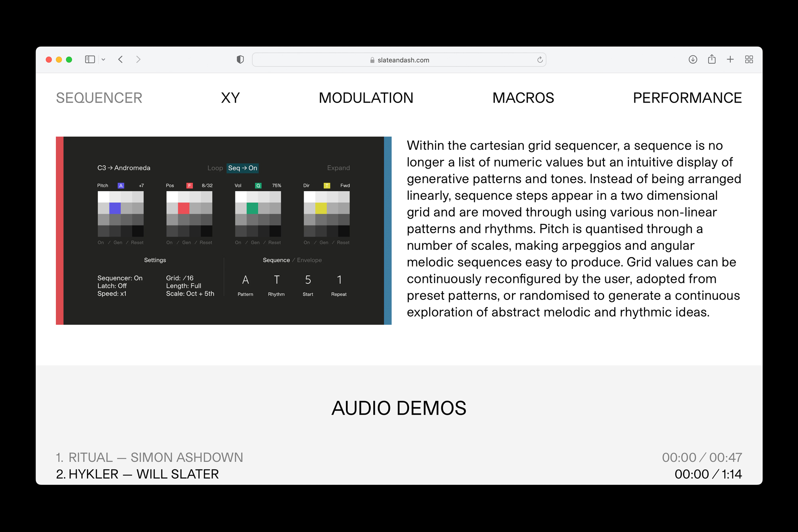Add a new tab with plus icon
Viewport: 798px width, 532px height.
[730, 59]
